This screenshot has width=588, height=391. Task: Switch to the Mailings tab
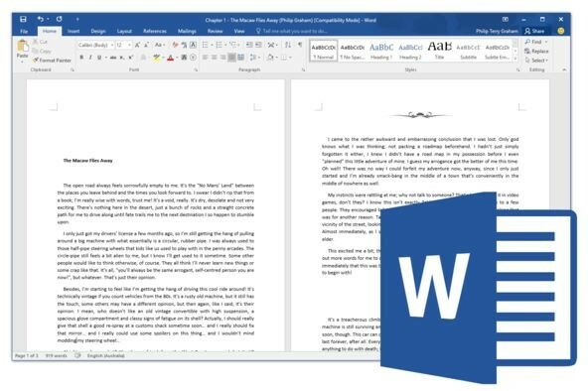pyautogui.click(x=187, y=31)
